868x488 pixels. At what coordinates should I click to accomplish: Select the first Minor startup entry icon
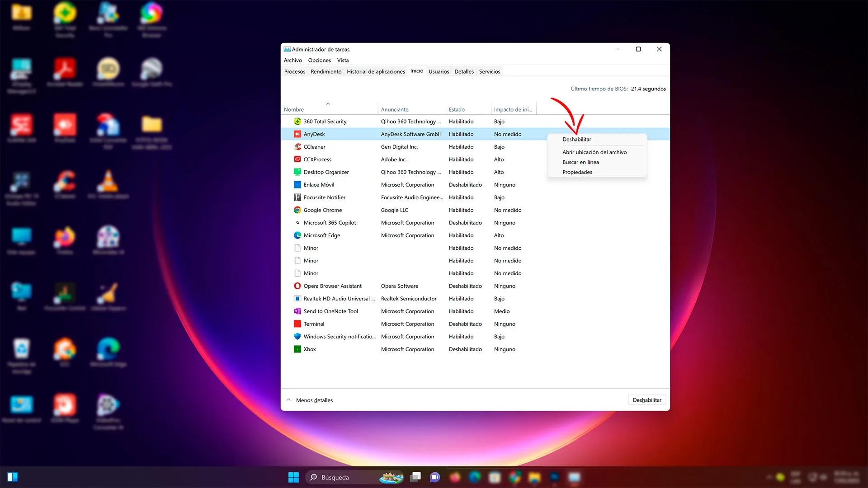(297, 248)
